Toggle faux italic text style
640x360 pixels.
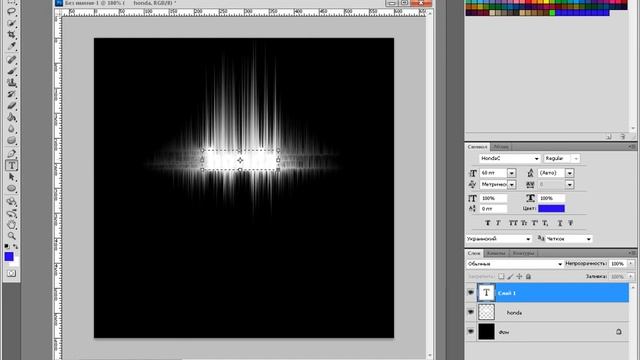tap(498, 223)
